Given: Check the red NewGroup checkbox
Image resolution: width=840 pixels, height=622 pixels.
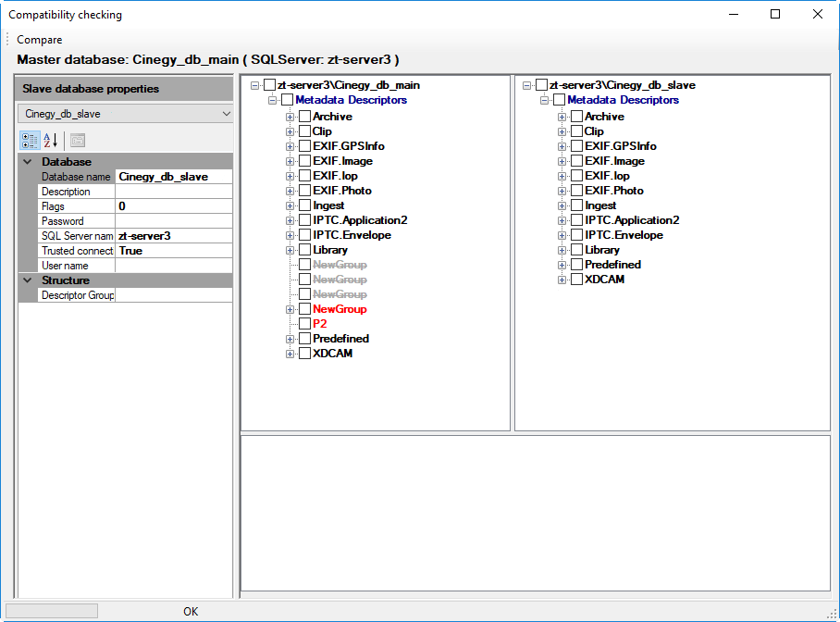Looking at the screenshot, I should pyautogui.click(x=304, y=309).
